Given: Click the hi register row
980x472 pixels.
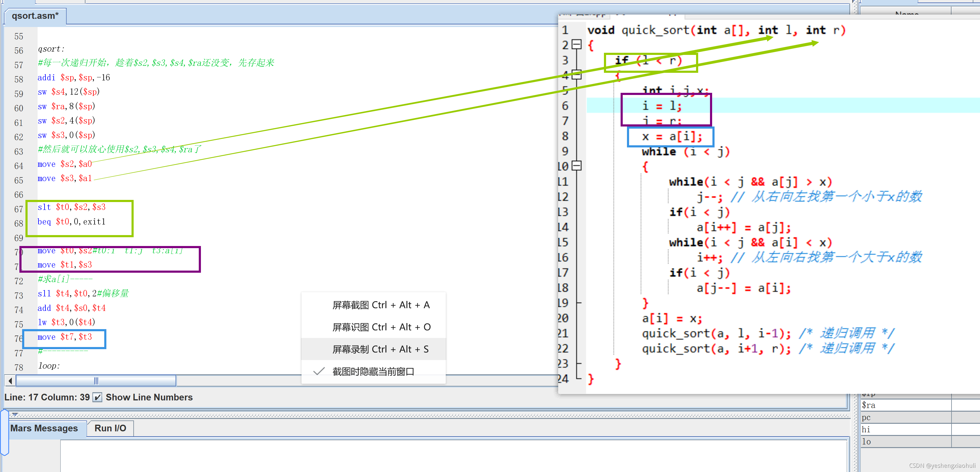Looking at the screenshot, I should 920,430.
